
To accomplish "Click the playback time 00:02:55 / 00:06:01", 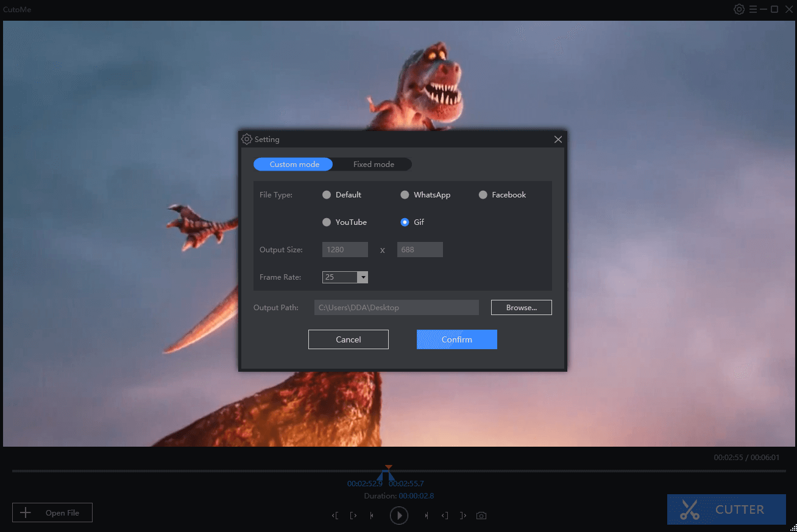I will pyautogui.click(x=746, y=458).
